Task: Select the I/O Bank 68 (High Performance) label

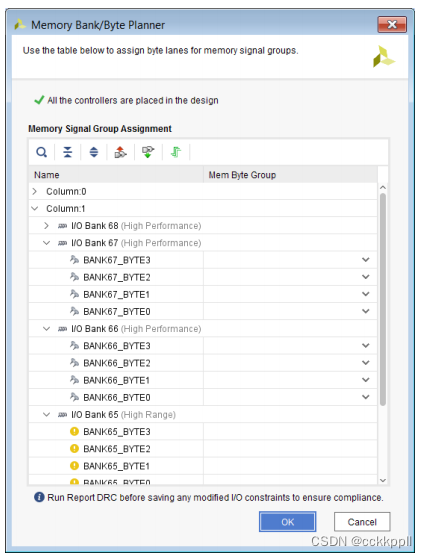Action: click(x=136, y=226)
